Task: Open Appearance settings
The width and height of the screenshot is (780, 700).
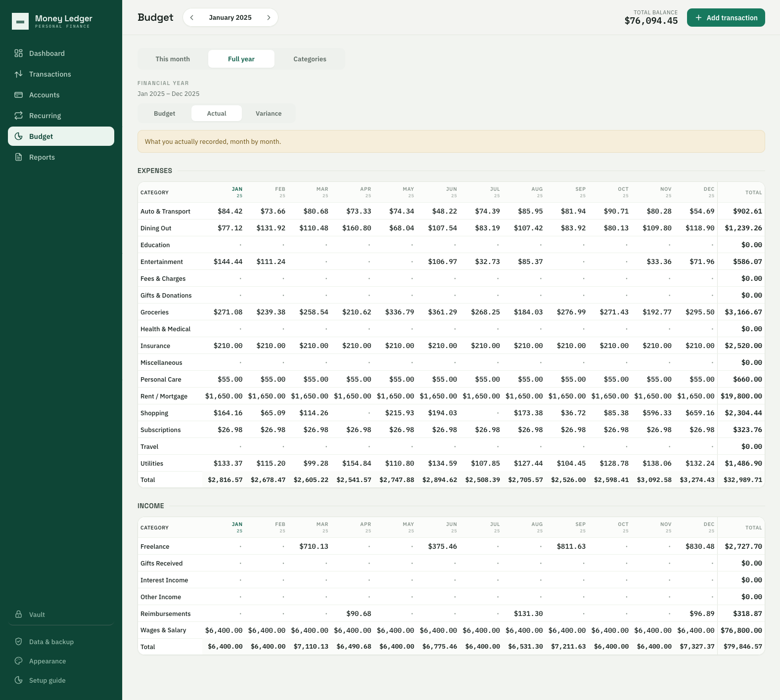Action: [x=61, y=661]
